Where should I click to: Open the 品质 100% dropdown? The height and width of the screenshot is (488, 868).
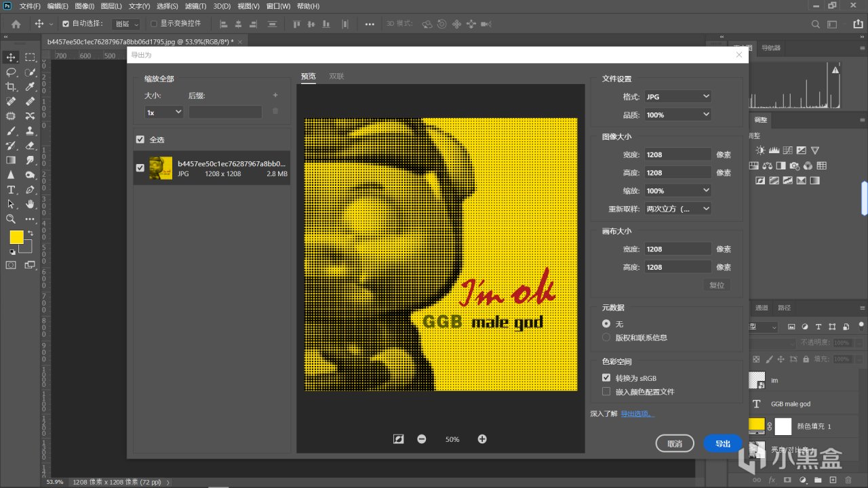tap(677, 115)
